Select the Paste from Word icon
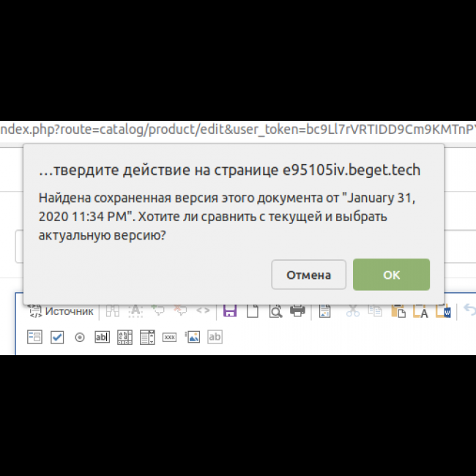476x476 pixels. tap(445, 311)
